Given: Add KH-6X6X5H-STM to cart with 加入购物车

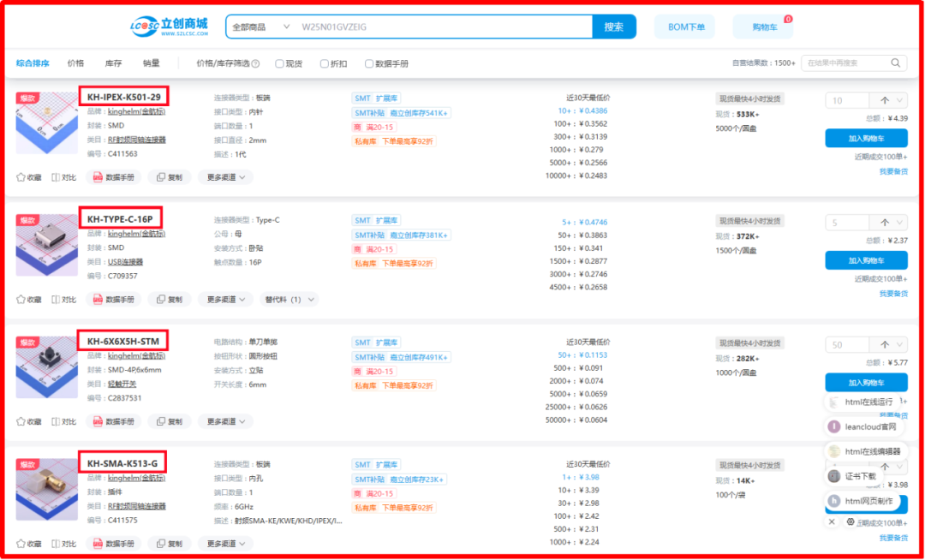Looking at the screenshot, I should [866, 383].
